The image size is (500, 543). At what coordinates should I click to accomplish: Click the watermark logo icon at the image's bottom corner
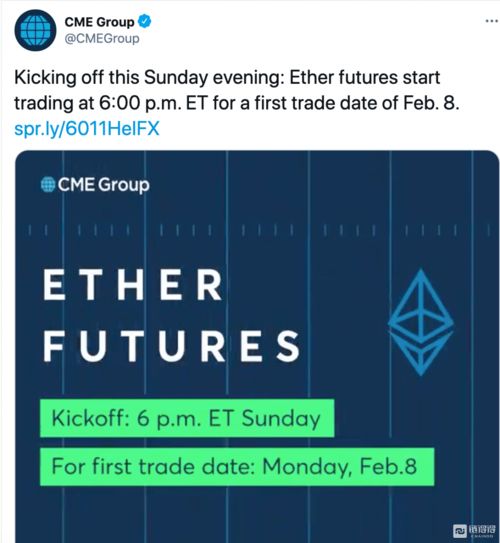click(x=460, y=530)
